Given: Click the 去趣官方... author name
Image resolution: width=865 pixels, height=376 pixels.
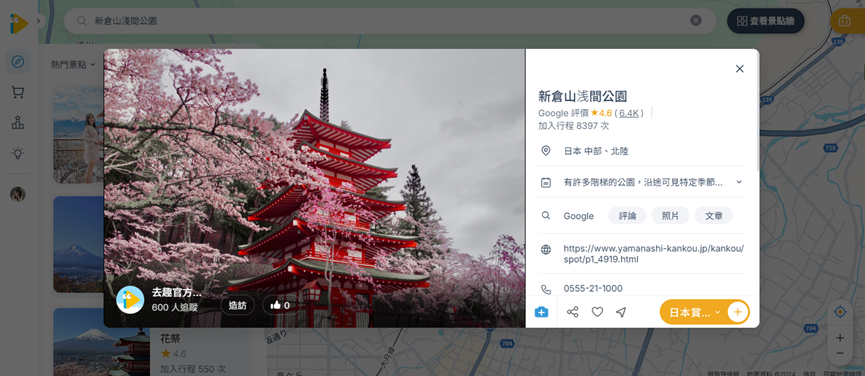Looking at the screenshot, I should coord(177,293).
